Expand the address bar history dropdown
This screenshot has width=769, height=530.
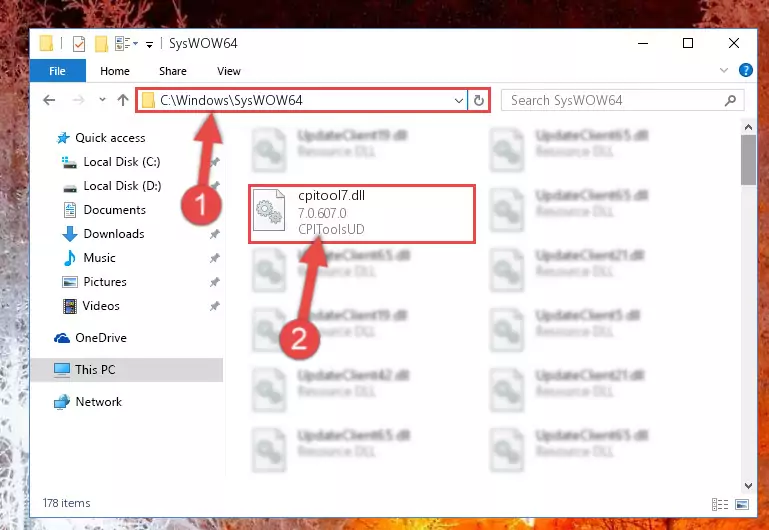point(459,101)
